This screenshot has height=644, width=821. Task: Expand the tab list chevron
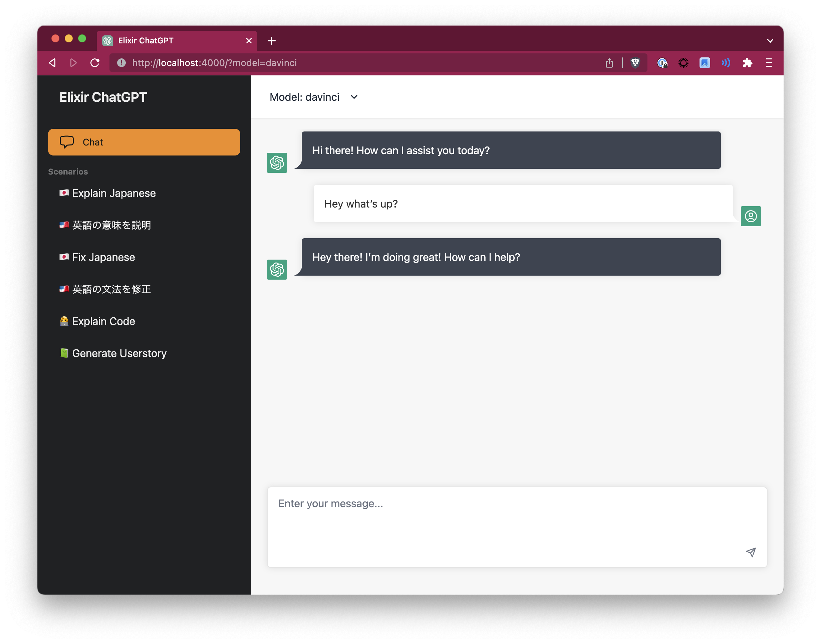pos(770,41)
